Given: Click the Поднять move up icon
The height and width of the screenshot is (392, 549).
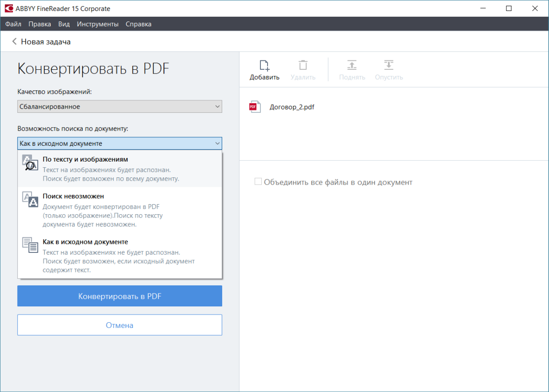Looking at the screenshot, I should click(352, 65).
